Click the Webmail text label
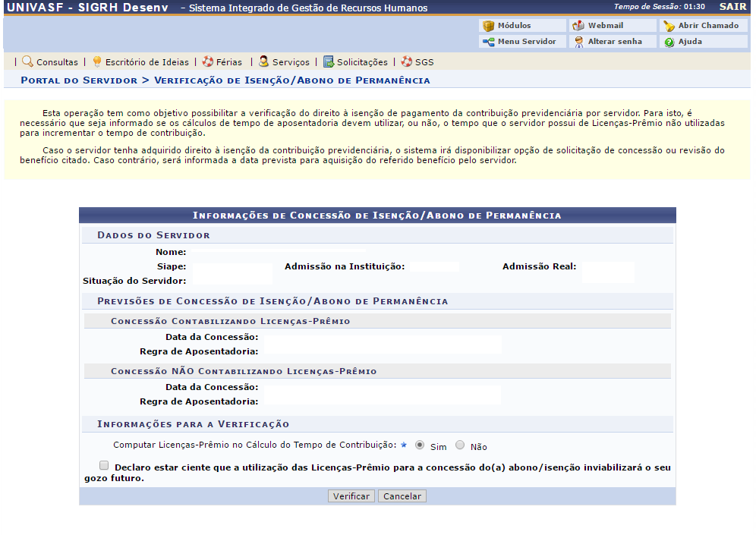Image resolution: width=756 pixels, height=535 pixels. tap(605, 26)
